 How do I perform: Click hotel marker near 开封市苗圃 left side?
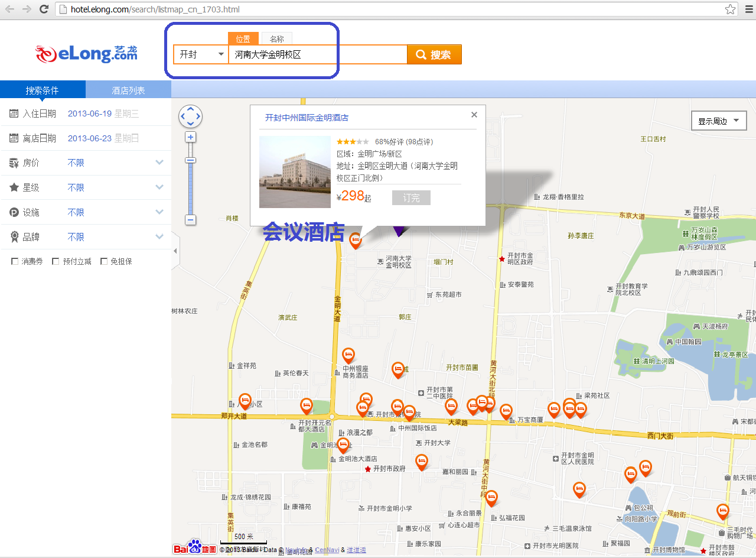[x=398, y=370]
